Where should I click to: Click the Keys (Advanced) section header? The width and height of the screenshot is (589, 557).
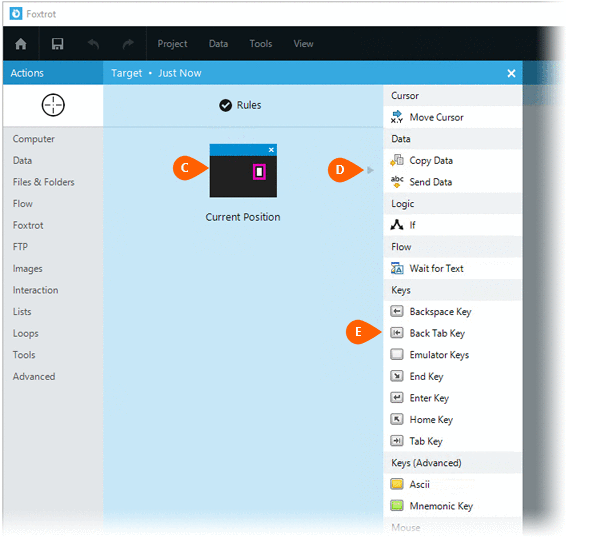[453, 463]
